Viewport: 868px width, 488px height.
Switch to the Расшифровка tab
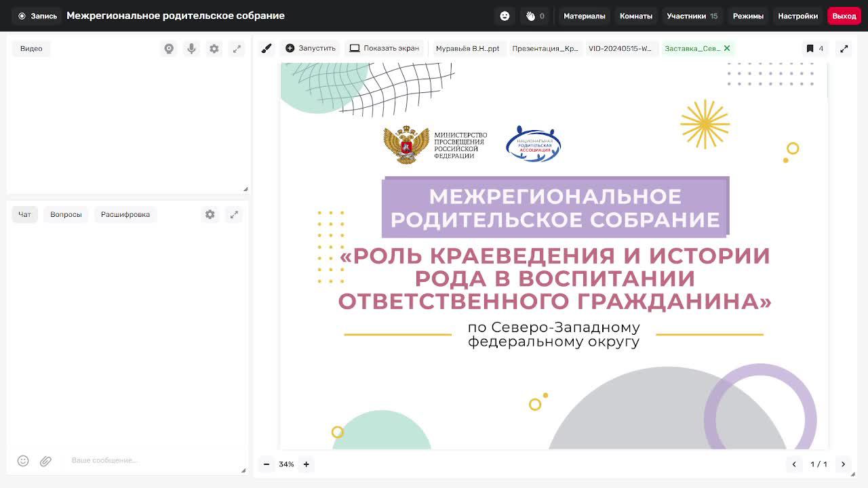click(x=125, y=214)
